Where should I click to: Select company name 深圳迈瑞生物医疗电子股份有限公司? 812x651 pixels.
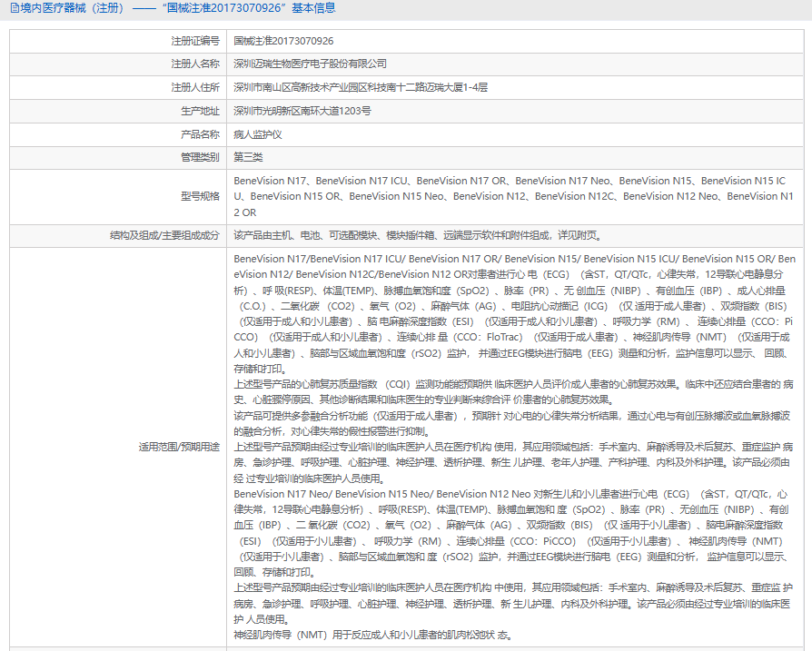click(310, 64)
